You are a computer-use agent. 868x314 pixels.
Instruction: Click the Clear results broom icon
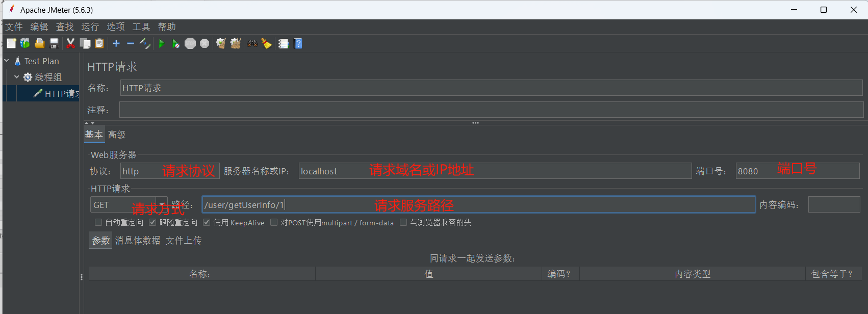tap(221, 43)
